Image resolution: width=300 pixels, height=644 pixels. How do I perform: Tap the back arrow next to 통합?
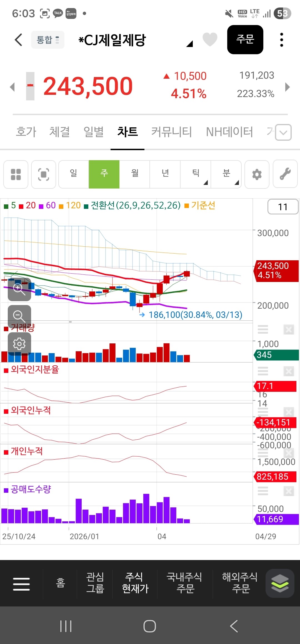pyautogui.click(x=18, y=40)
